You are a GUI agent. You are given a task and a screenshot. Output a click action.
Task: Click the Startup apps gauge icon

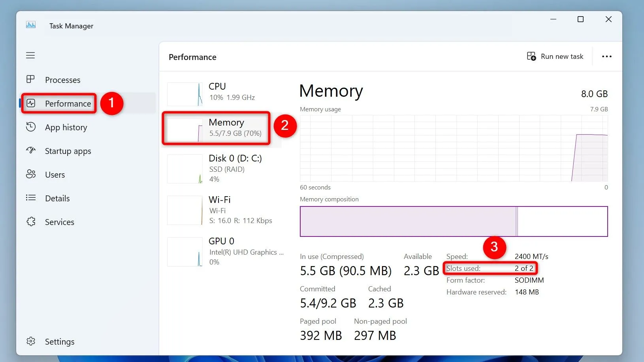coord(31,150)
